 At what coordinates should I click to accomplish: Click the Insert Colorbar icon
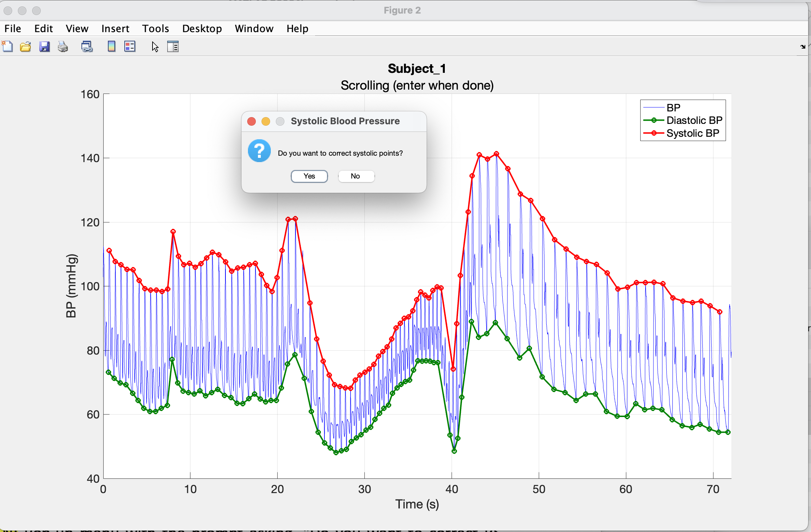pyautogui.click(x=111, y=47)
